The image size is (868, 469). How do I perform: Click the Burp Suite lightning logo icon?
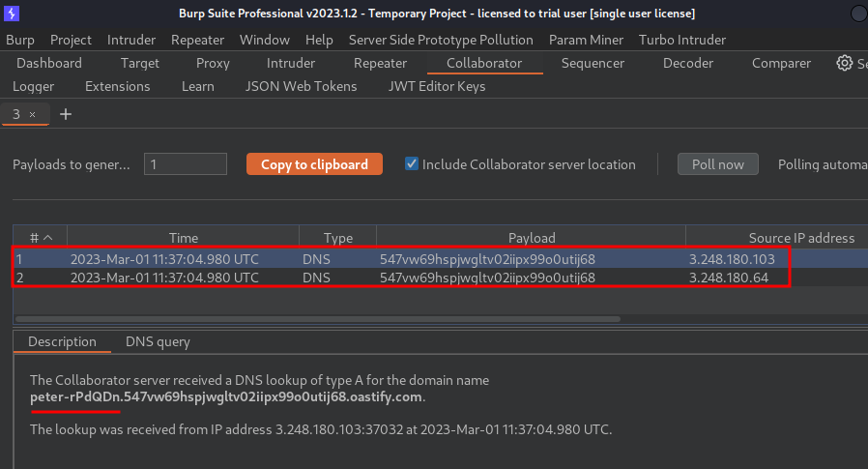(x=11, y=14)
